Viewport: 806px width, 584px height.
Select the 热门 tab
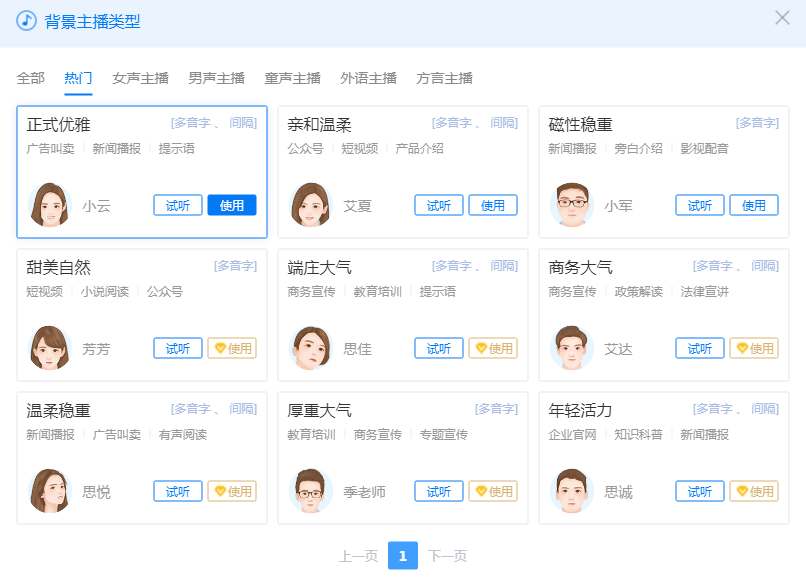click(78, 78)
